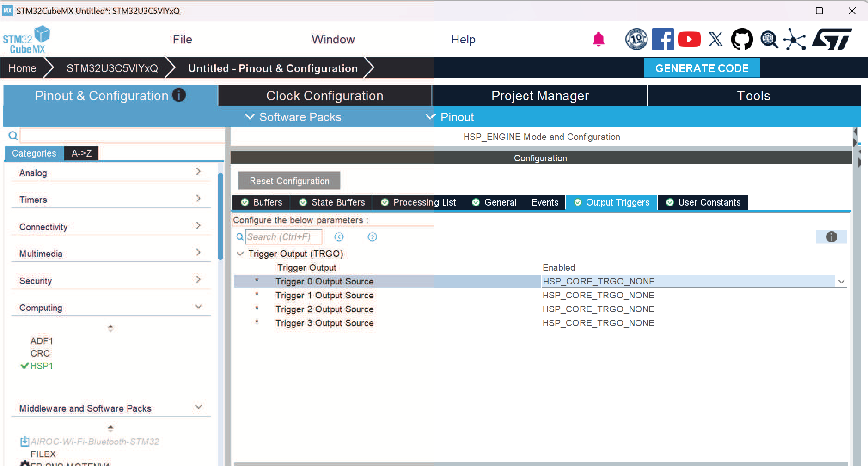Image resolution: width=868 pixels, height=466 pixels.
Task: Select HSP1 in Computing list
Action: (x=42, y=366)
